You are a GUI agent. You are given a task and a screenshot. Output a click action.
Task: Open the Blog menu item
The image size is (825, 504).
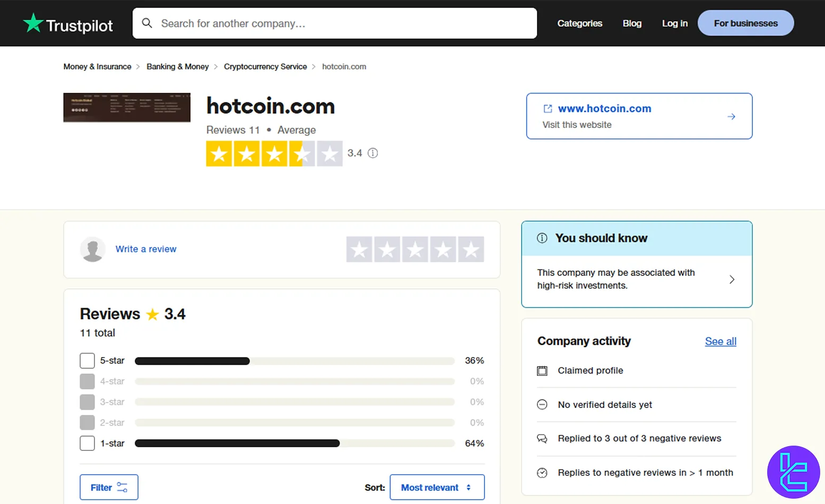[x=632, y=23]
